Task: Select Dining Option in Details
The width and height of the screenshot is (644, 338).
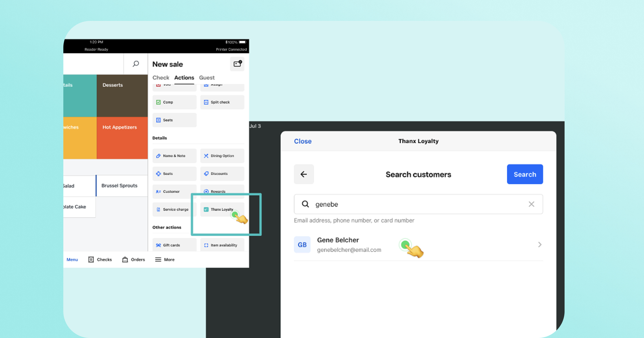Action: pyautogui.click(x=222, y=156)
